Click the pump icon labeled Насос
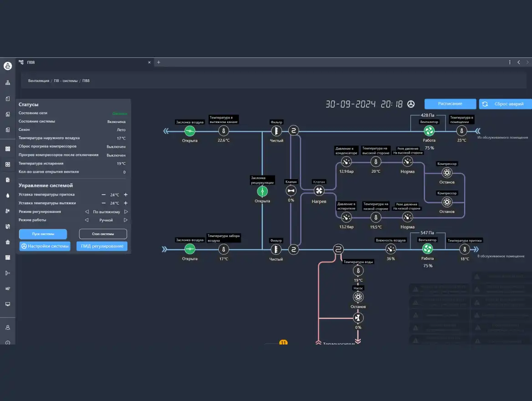The image size is (532, 401). click(358, 297)
